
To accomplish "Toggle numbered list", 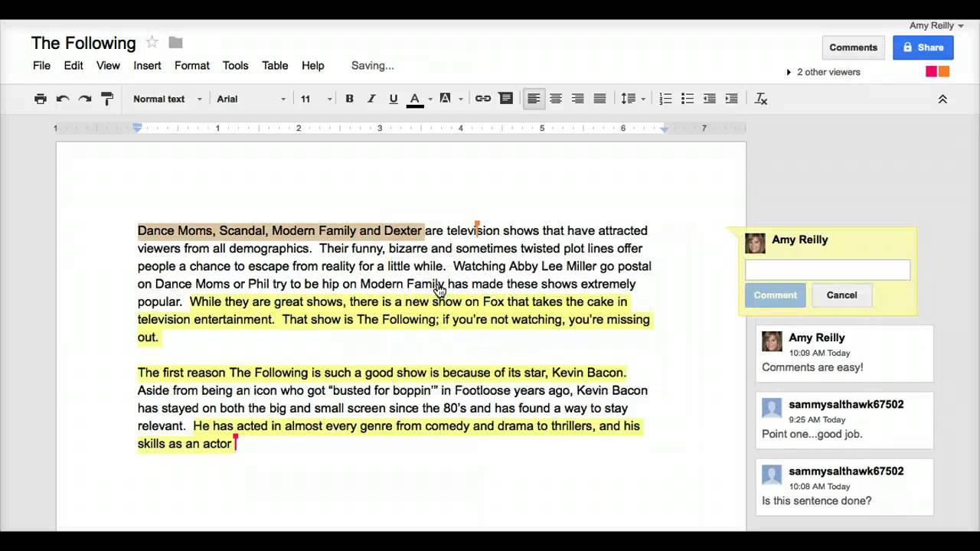I will [665, 99].
